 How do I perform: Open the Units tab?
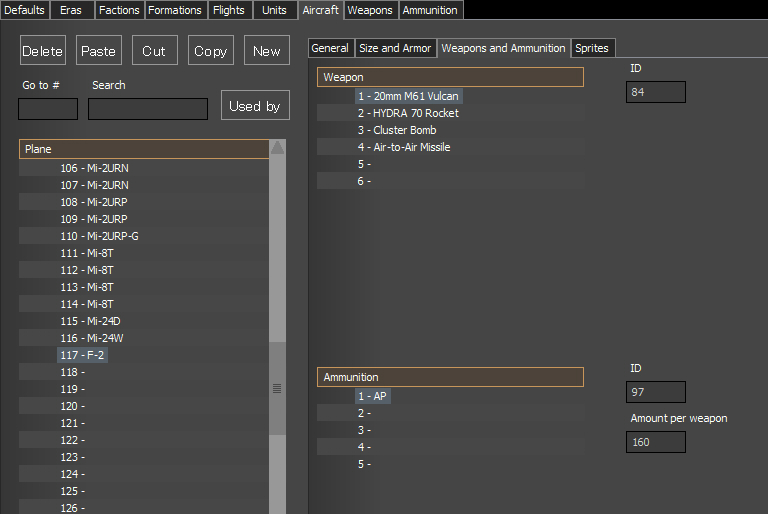pos(275,10)
